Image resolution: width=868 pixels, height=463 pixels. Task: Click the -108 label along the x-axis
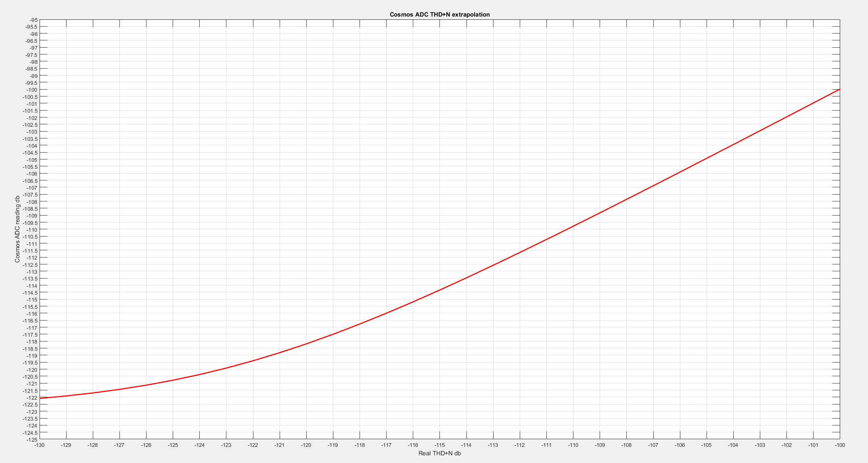click(x=626, y=445)
